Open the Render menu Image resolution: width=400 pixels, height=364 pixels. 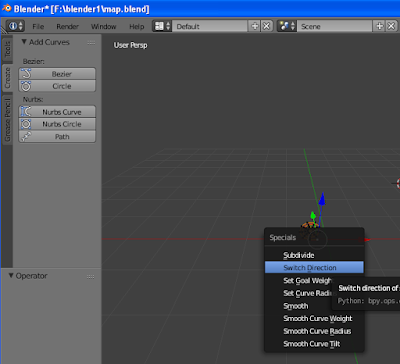(67, 26)
